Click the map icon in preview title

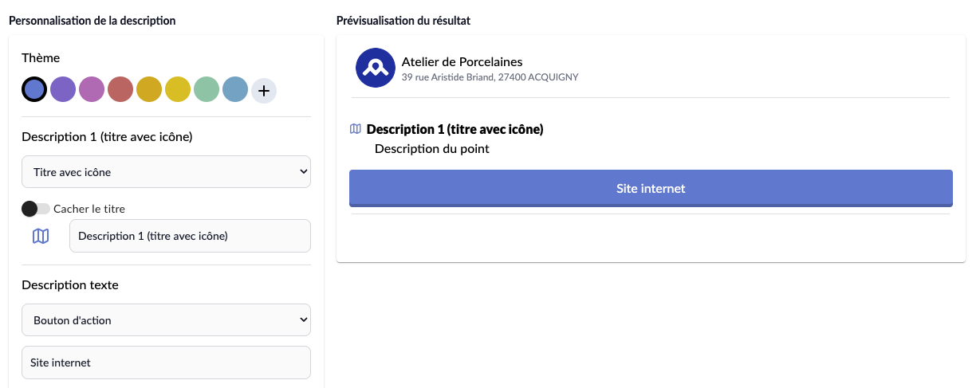point(356,129)
